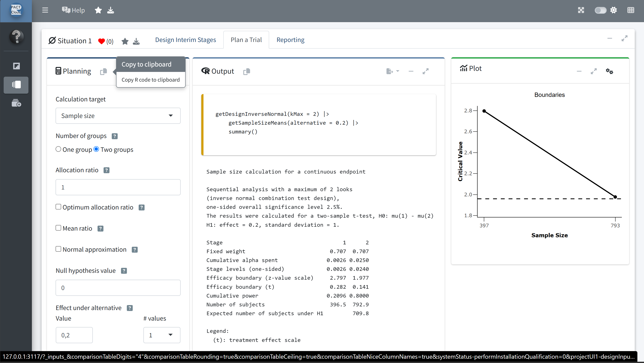Enable Optimum allocation ratio checkbox
Screen dimensions: 644x363
pyautogui.click(x=58, y=207)
